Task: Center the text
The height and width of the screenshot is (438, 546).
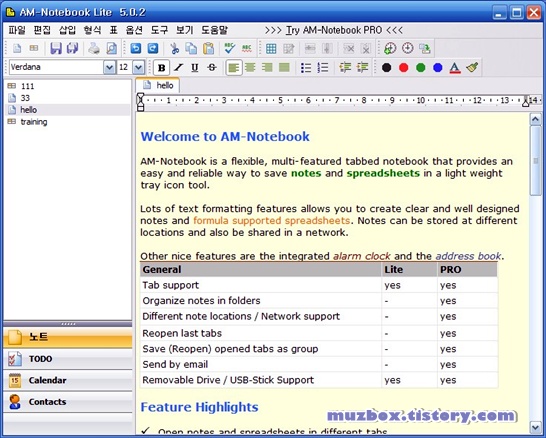Action: 250,68
